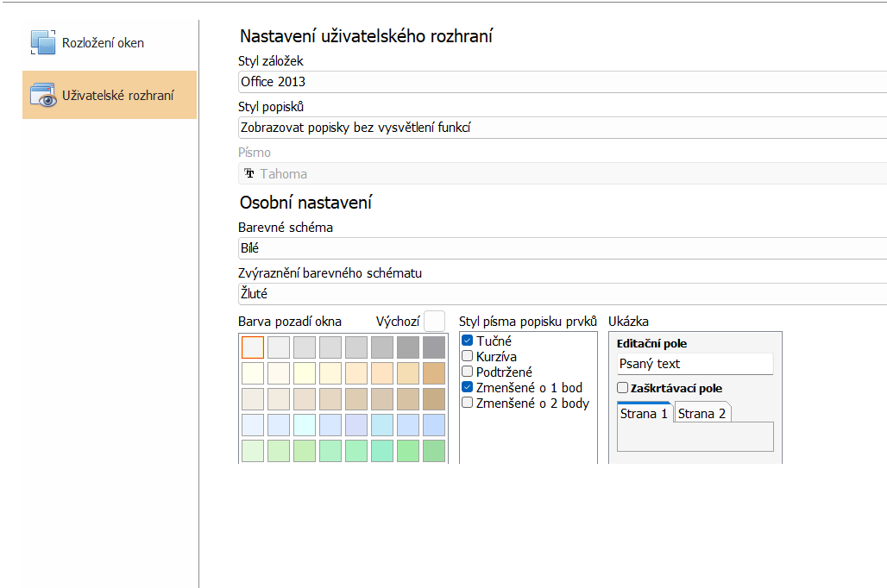The width and height of the screenshot is (887, 588).
Task: Open the Zvýraznění barevného schématu dropdown showing Žluté
Action: click(x=563, y=294)
